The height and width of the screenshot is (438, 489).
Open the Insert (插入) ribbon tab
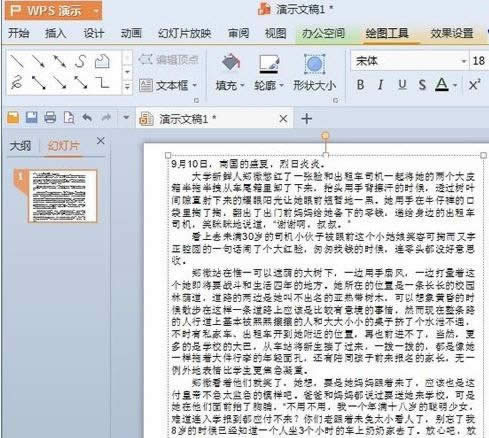click(55, 33)
